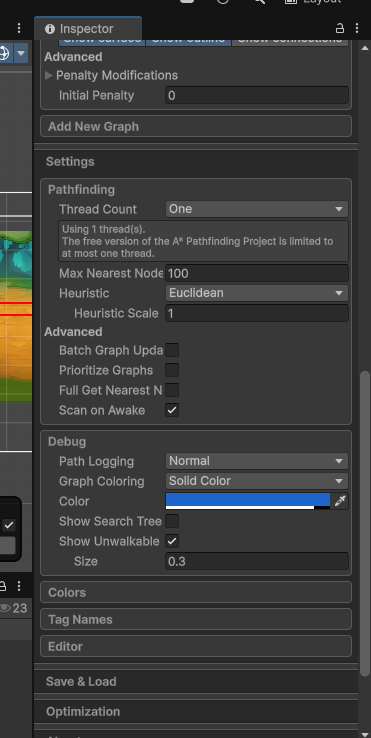Click the Pathfinding section label
Image resolution: width=371 pixels, height=738 pixels.
click(81, 190)
